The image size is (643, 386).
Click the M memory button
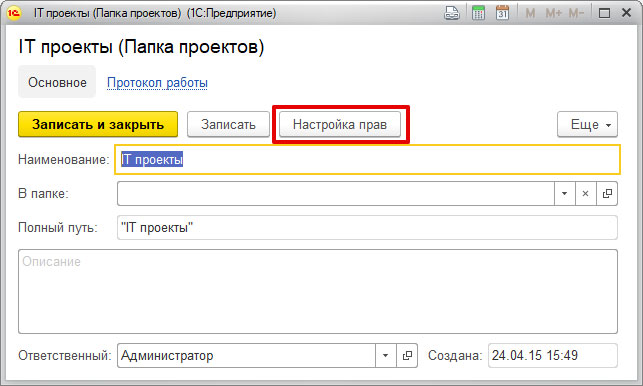(530, 14)
